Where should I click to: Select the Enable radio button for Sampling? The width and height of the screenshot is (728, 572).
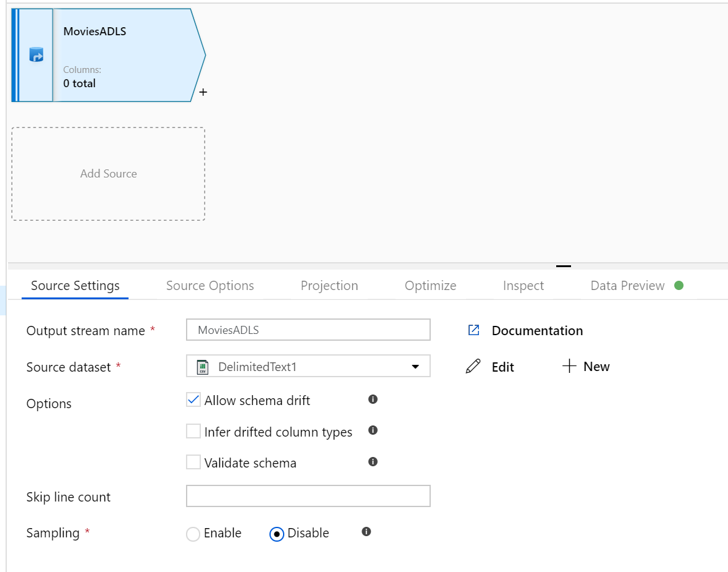coord(193,533)
